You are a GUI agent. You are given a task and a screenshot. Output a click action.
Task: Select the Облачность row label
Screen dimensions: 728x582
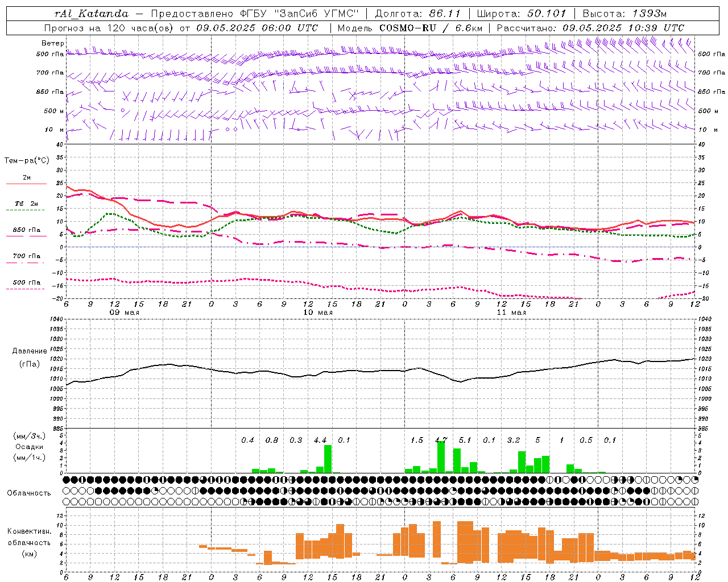pyautogui.click(x=29, y=493)
